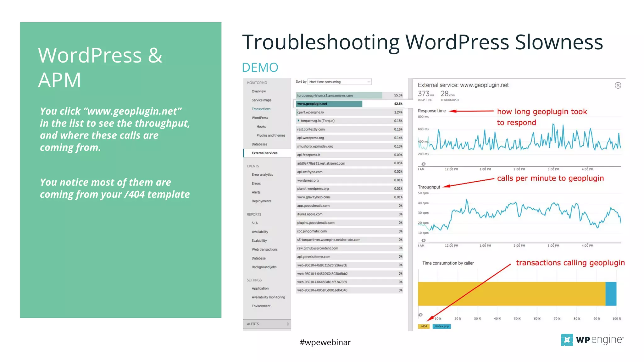The width and height of the screenshot is (644, 362).
Task: Select the api.genesistheme.com row
Action: 349,256
